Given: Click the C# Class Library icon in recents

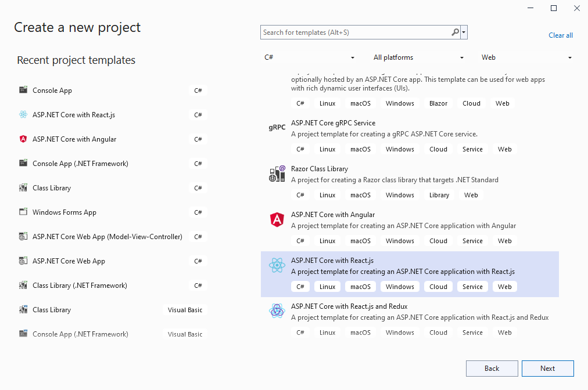Looking at the screenshot, I should click(23, 187).
